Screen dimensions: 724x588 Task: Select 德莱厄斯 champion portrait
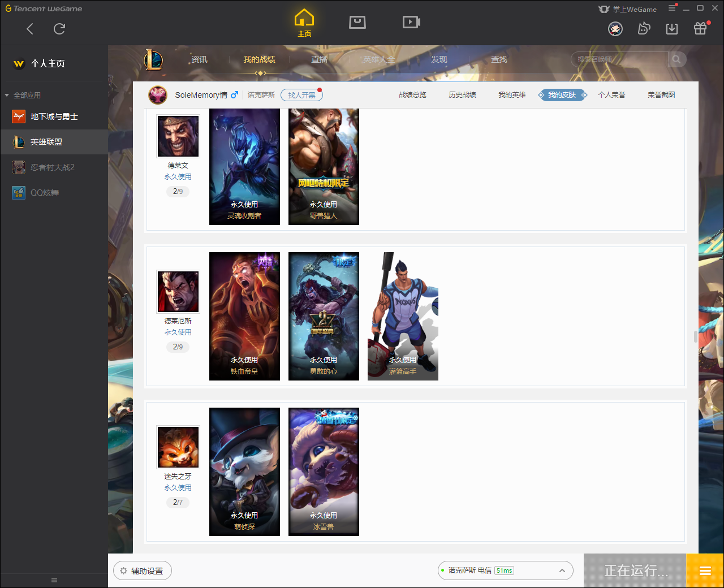pyautogui.click(x=178, y=292)
